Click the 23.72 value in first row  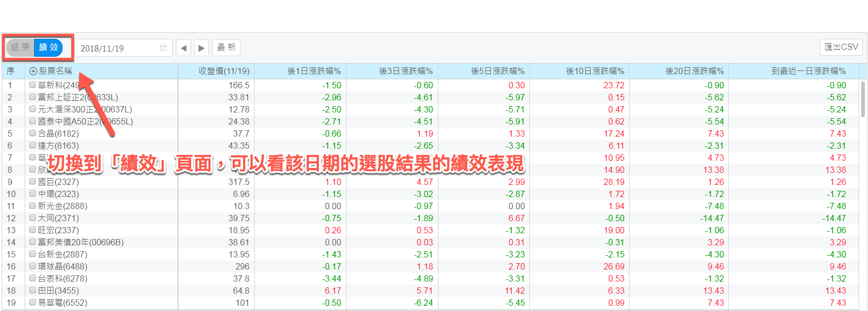click(614, 85)
